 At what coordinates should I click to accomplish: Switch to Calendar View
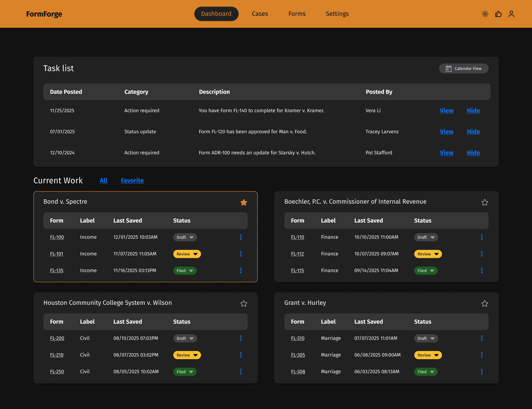(x=463, y=68)
